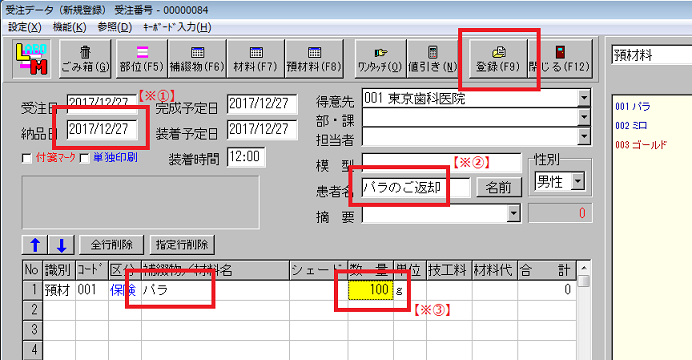
Task: Toggle the 単独印刷 checkbox
Action: click(x=85, y=158)
